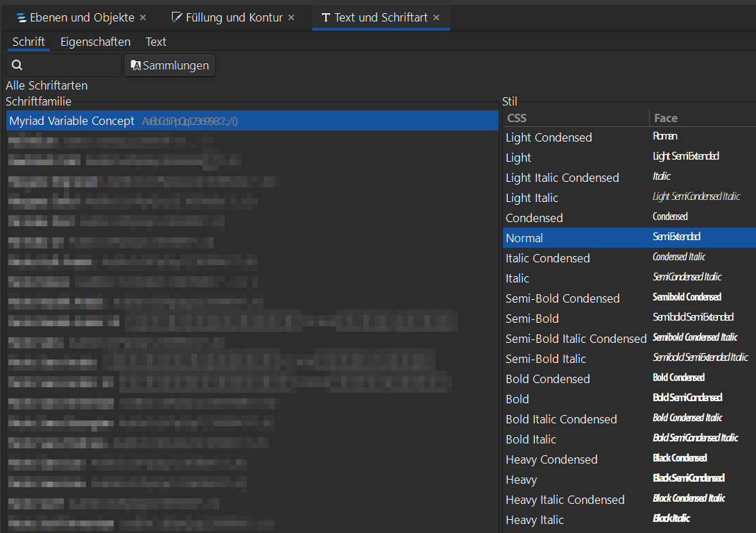Viewport: 756px width, 533px height.
Task: Click the fill-and-stroke icon on Füllung tab
Action: click(177, 17)
